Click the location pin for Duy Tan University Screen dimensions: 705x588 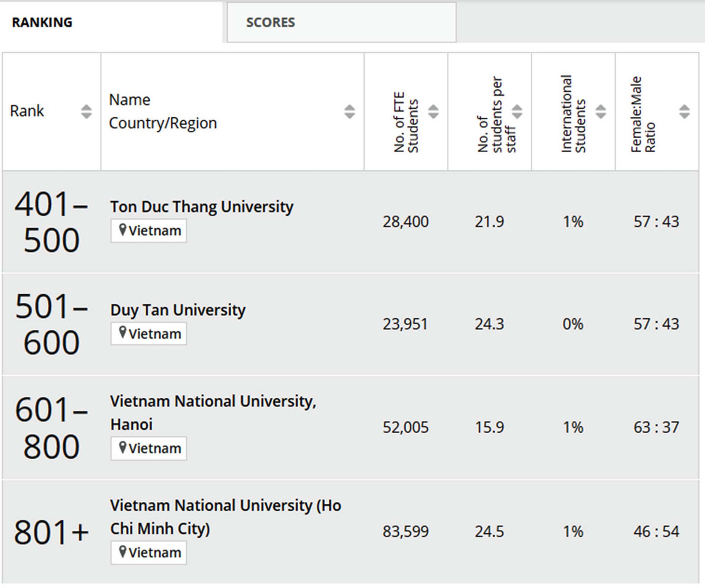coord(123,333)
